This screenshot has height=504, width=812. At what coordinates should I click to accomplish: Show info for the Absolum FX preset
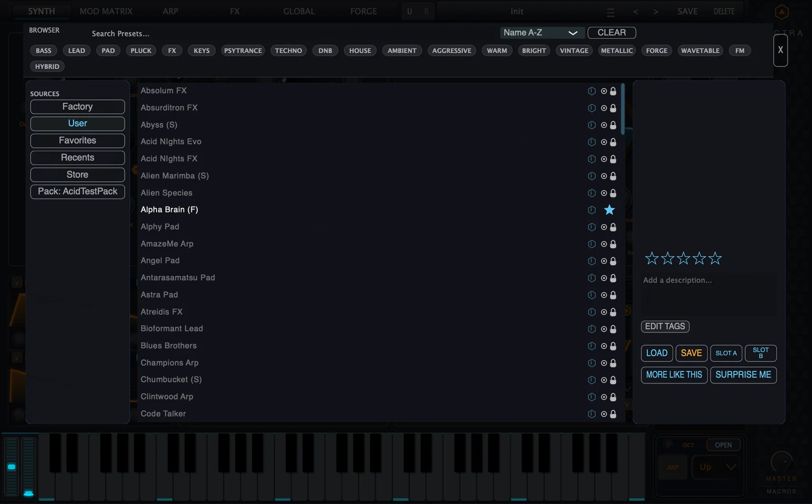591,91
